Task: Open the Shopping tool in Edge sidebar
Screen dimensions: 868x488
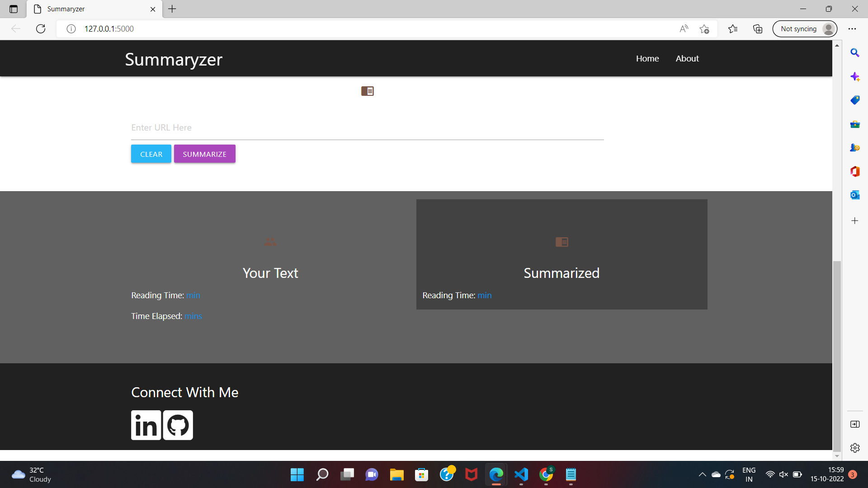Action: [x=855, y=100]
